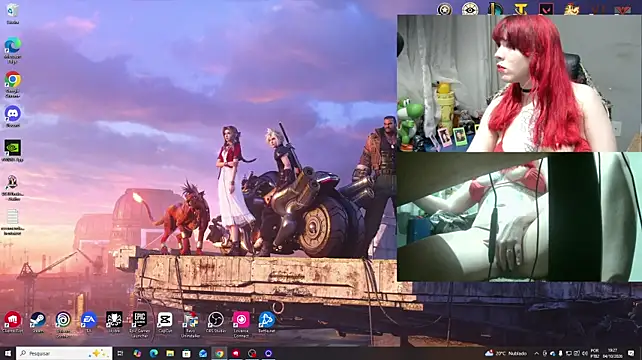Click the Pesquisar taskbar search box
The image size is (642, 360).
[x=64, y=353]
